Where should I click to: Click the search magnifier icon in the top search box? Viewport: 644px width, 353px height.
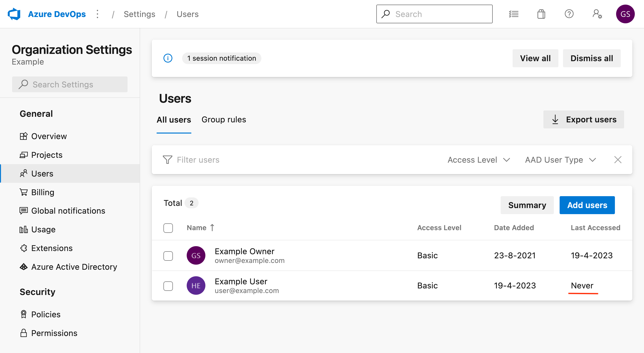tap(386, 14)
